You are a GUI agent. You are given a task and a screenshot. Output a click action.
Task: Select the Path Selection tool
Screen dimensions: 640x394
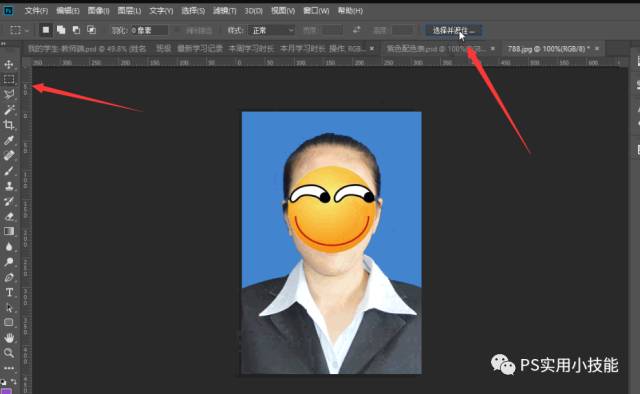pos(9,307)
